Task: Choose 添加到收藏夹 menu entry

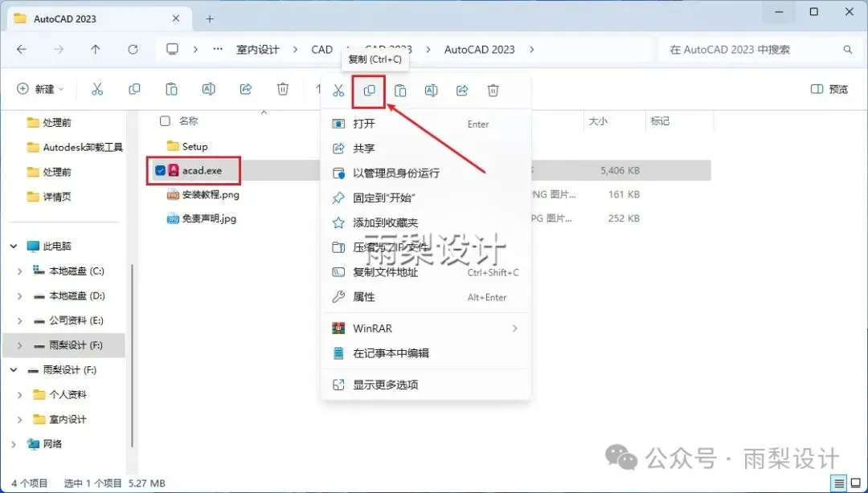Action: (x=425, y=223)
